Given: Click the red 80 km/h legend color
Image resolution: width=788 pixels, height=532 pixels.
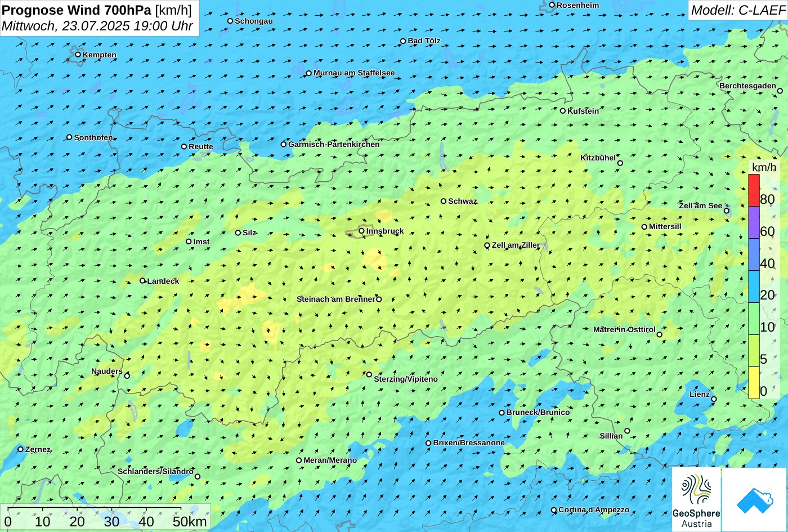Looking at the screenshot, I should [754, 190].
